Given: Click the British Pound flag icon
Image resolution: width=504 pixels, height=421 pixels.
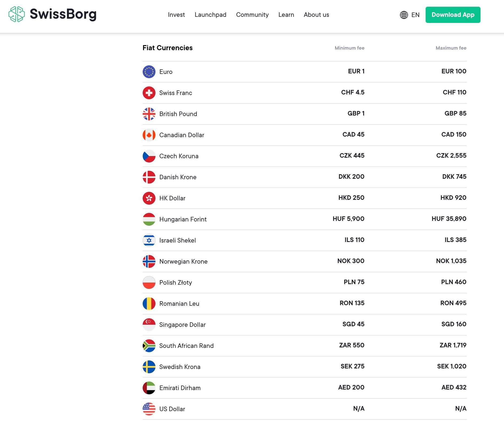Looking at the screenshot, I should [x=149, y=114].
